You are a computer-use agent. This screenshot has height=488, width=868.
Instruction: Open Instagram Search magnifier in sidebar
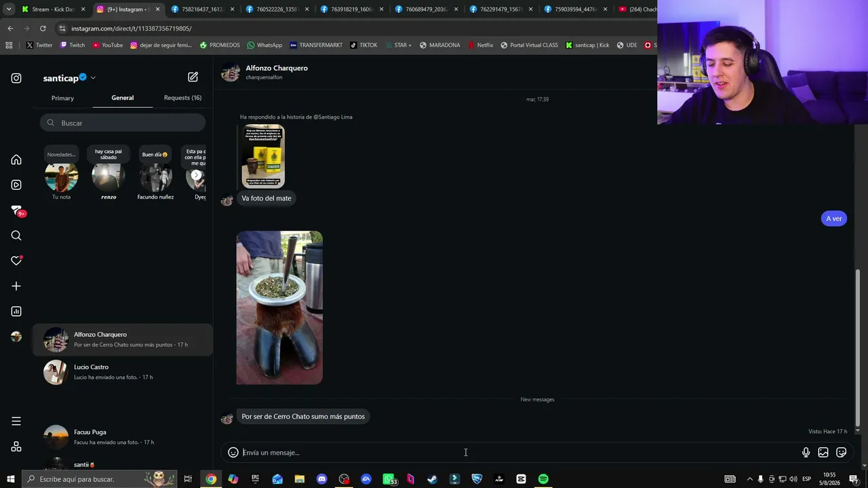[x=16, y=236]
